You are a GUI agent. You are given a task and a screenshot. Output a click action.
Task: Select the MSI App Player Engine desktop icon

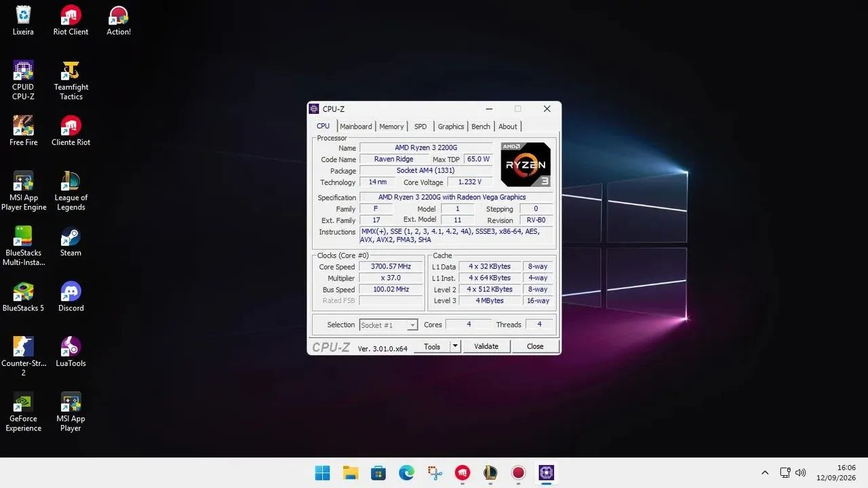pyautogui.click(x=23, y=191)
